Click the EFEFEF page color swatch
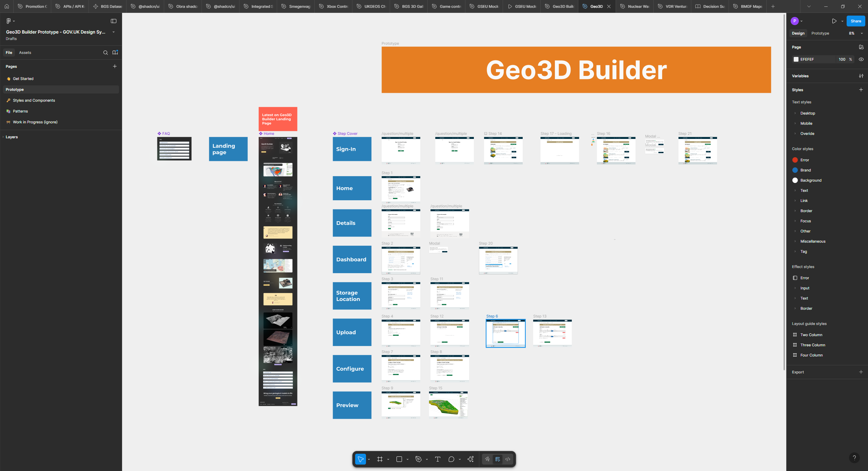 click(x=796, y=59)
